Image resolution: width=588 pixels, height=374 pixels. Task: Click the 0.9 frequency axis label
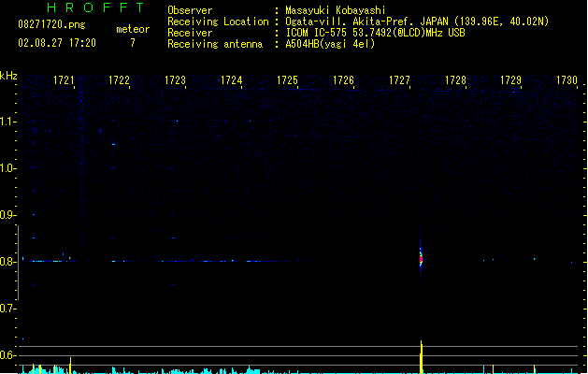point(7,215)
